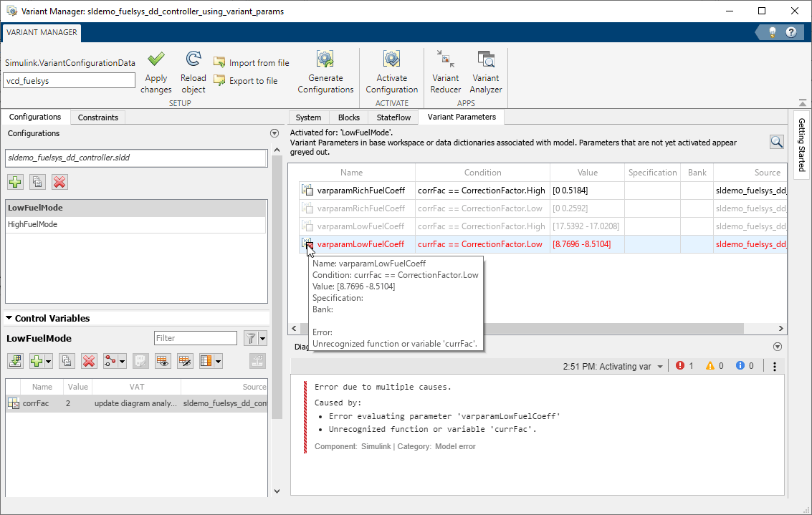Image resolution: width=812 pixels, height=515 pixels.
Task: Select the [0 0.5184] value cell
Action: click(587, 191)
